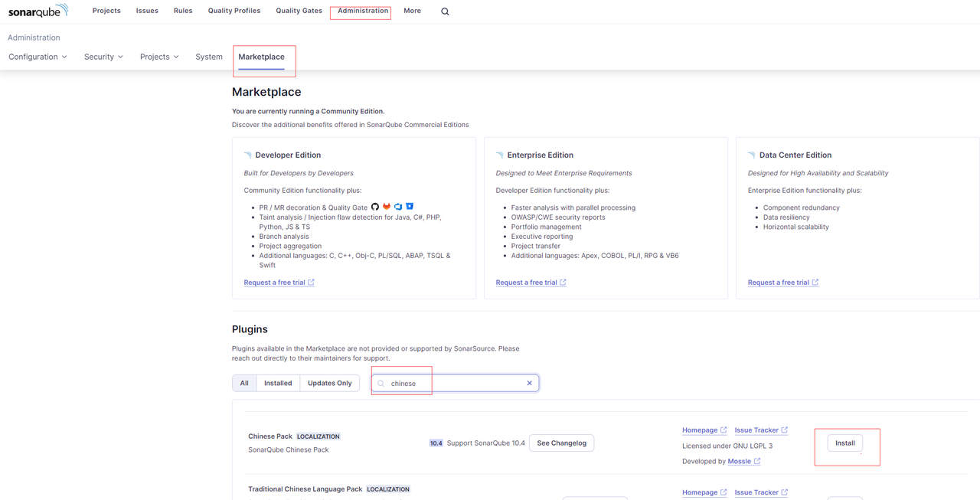The height and width of the screenshot is (500, 980).
Task: Open the search magnifier in top navigation
Action: click(x=445, y=11)
